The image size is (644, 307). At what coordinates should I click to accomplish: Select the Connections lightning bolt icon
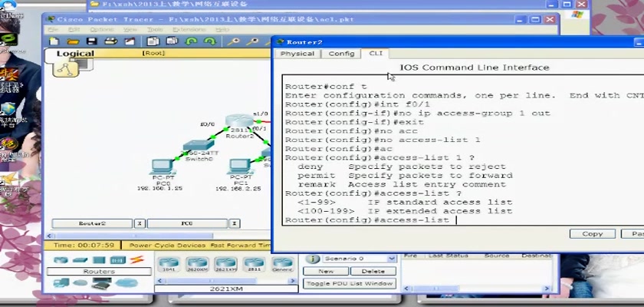[x=136, y=259]
